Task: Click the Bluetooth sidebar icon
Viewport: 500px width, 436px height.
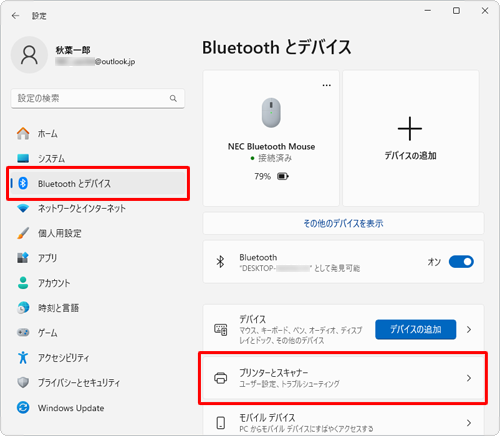Action: click(23, 183)
